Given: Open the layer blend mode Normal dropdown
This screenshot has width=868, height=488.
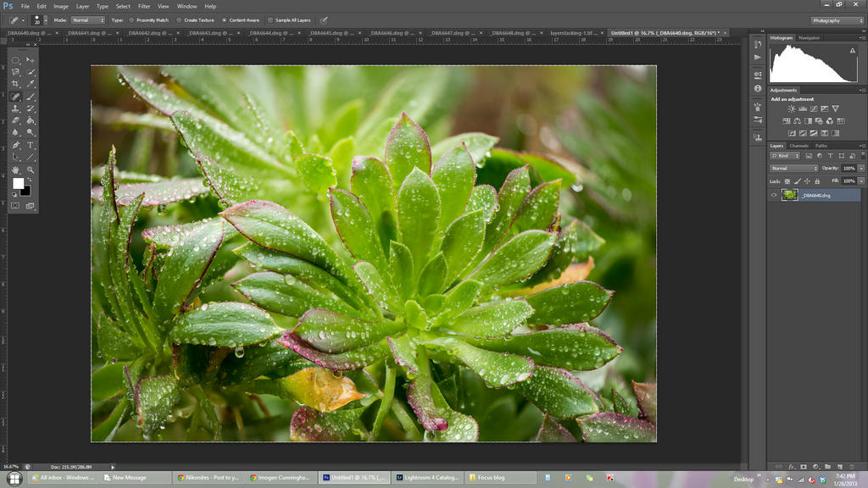Looking at the screenshot, I should (793, 168).
